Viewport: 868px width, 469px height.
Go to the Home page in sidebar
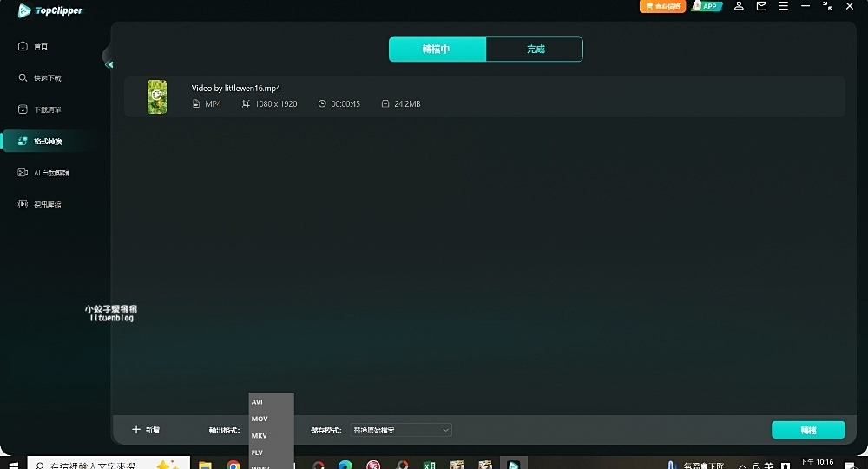[33, 46]
